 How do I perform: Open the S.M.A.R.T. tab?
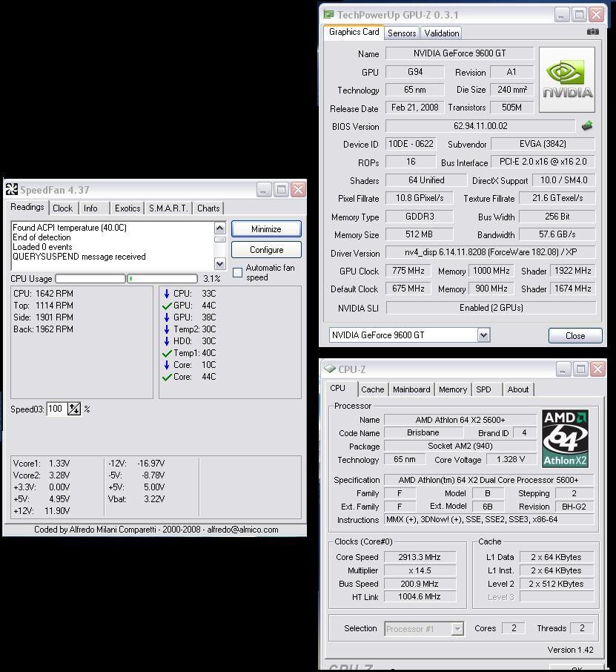[168, 208]
